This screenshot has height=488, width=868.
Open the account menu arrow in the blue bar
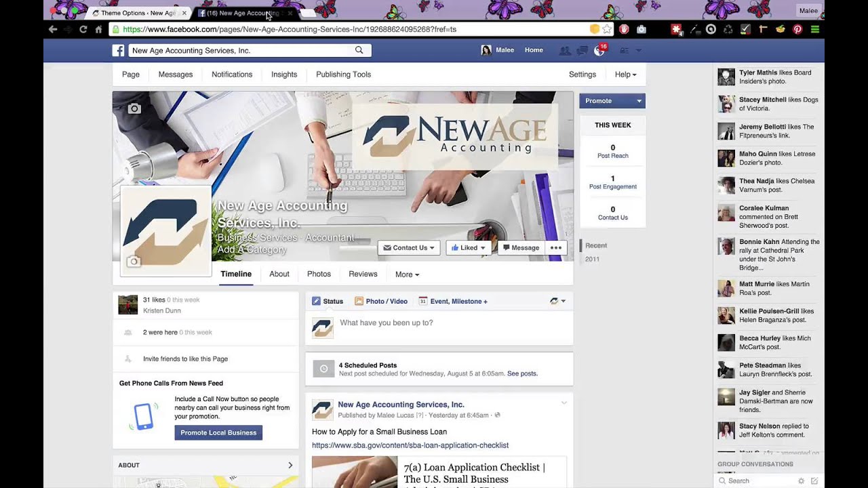click(639, 51)
